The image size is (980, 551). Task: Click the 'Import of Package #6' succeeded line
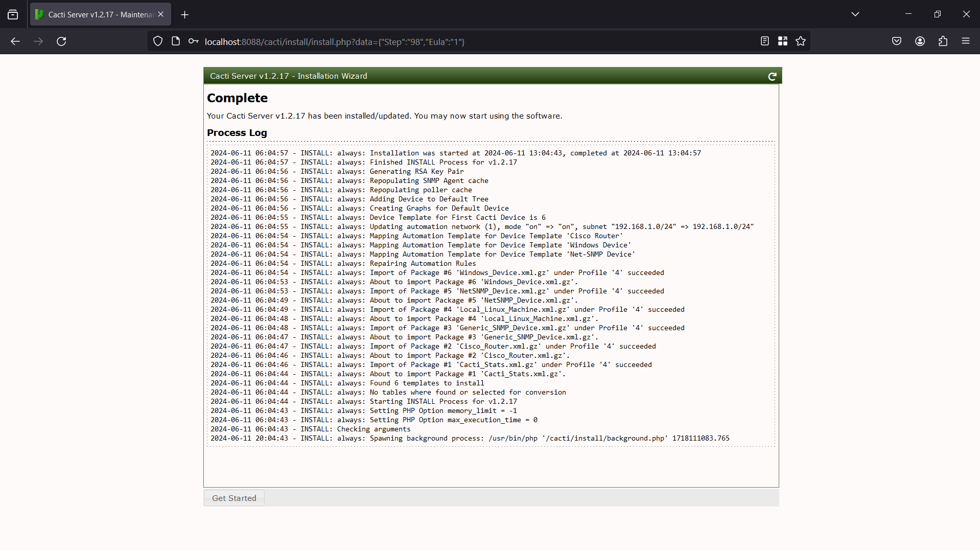pos(437,273)
